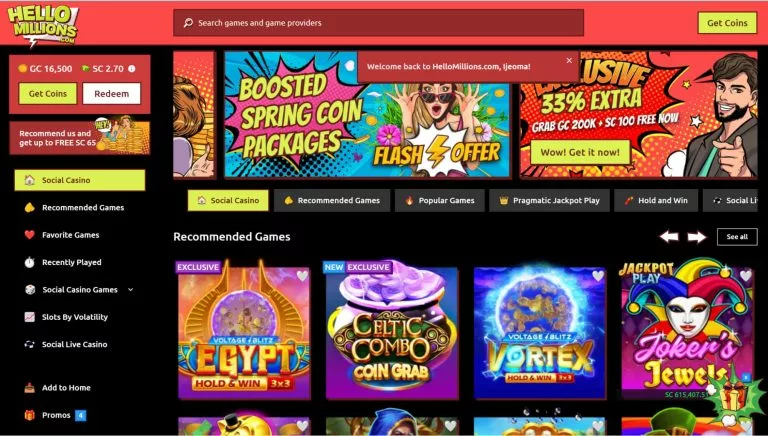The image size is (768, 436).
Task: Favorite the Egypt Hold & Win game
Action: [302, 276]
